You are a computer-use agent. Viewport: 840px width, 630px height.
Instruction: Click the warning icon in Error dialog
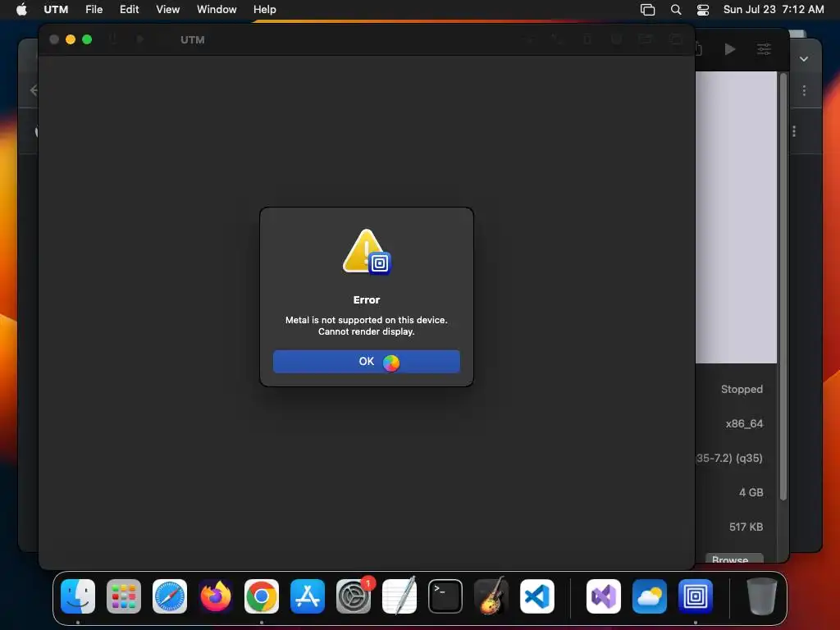pyautogui.click(x=367, y=252)
